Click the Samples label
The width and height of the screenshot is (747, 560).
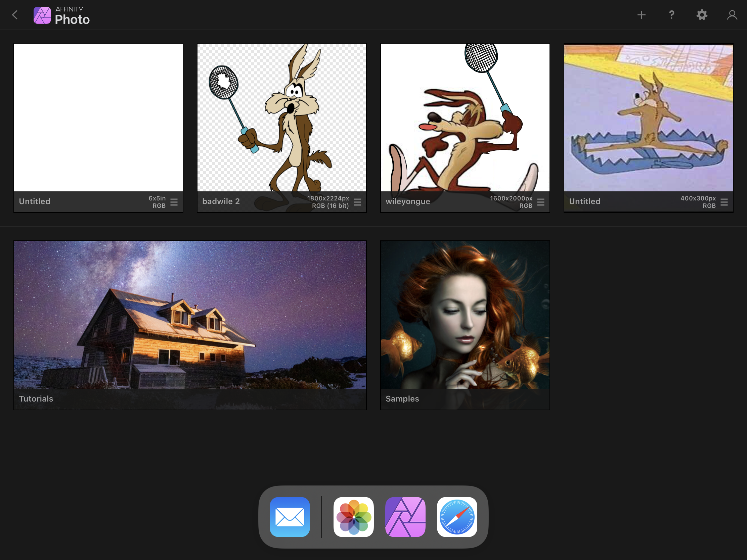pyautogui.click(x=402, y=399)
